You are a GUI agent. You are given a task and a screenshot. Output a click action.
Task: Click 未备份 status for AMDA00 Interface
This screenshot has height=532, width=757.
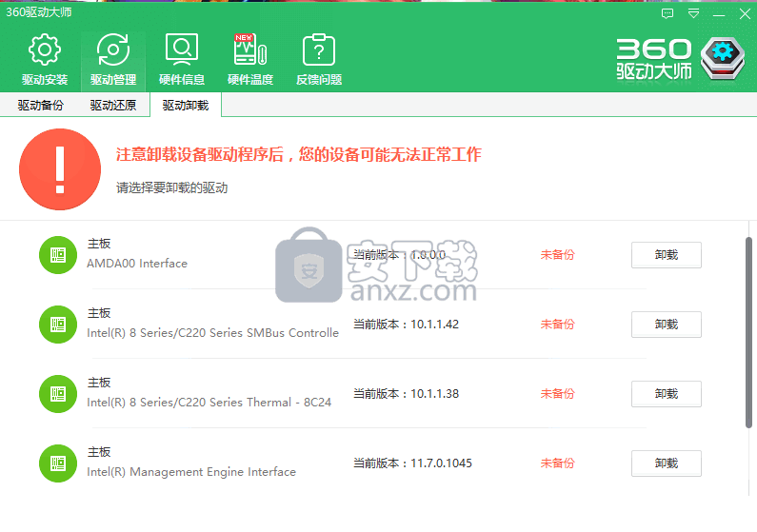pos(558,255)
